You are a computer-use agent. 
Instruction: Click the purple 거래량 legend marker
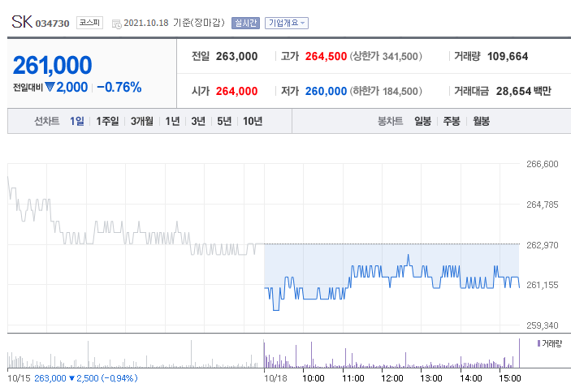point(539,343)
